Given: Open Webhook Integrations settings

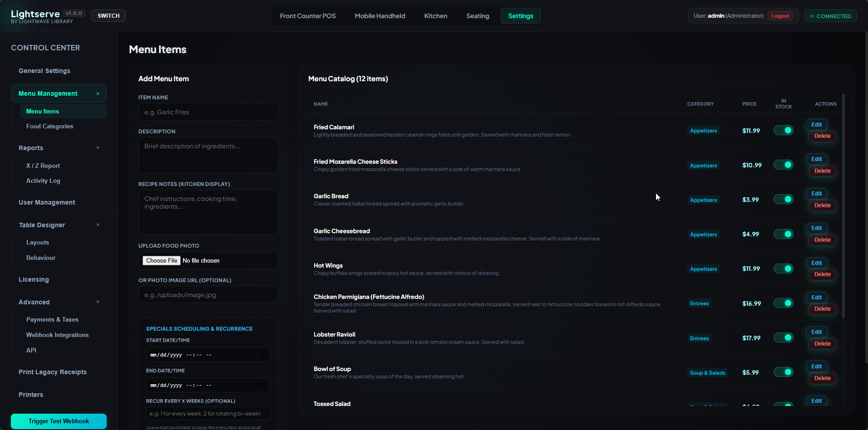Looking at the screenshot, I should coord(57,335).
